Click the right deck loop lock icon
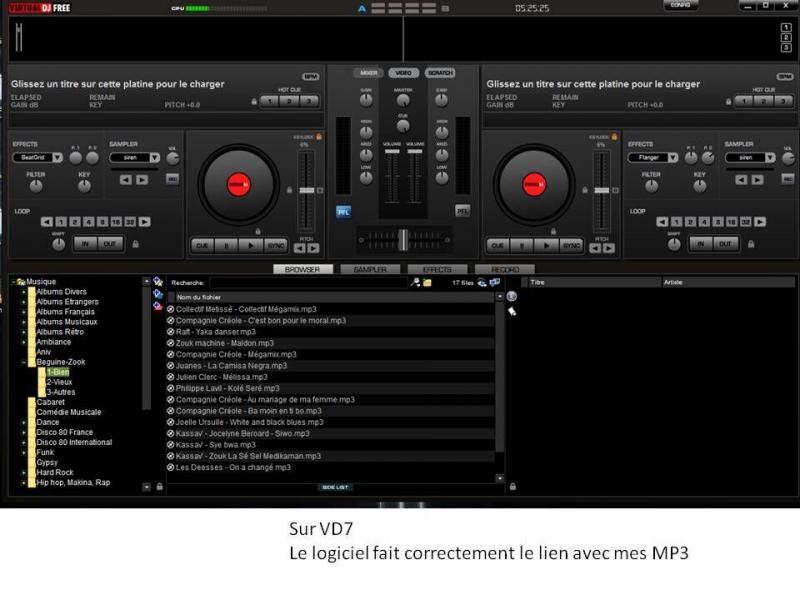The width and height of the screenshot is (800, 600). click(751, 244)
